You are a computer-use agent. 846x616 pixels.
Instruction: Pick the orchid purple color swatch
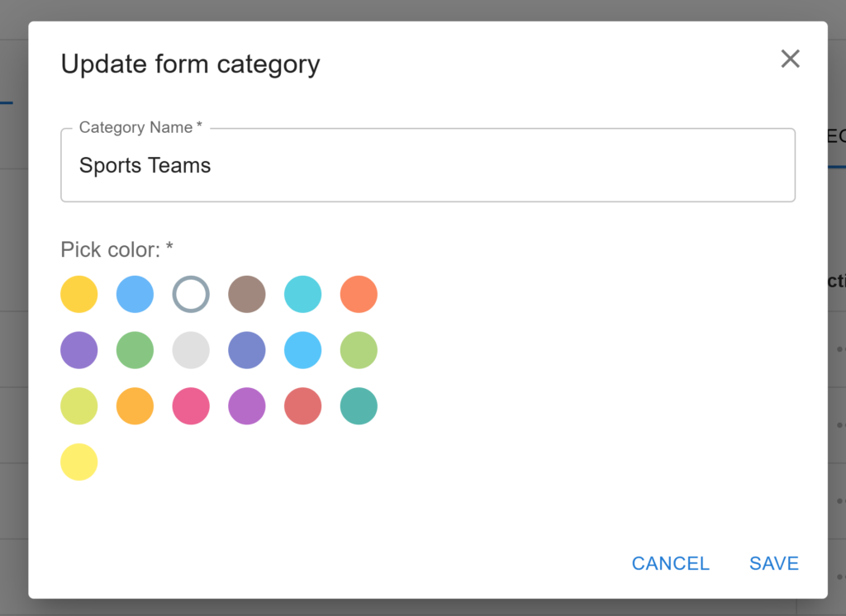tap(247, 406)
